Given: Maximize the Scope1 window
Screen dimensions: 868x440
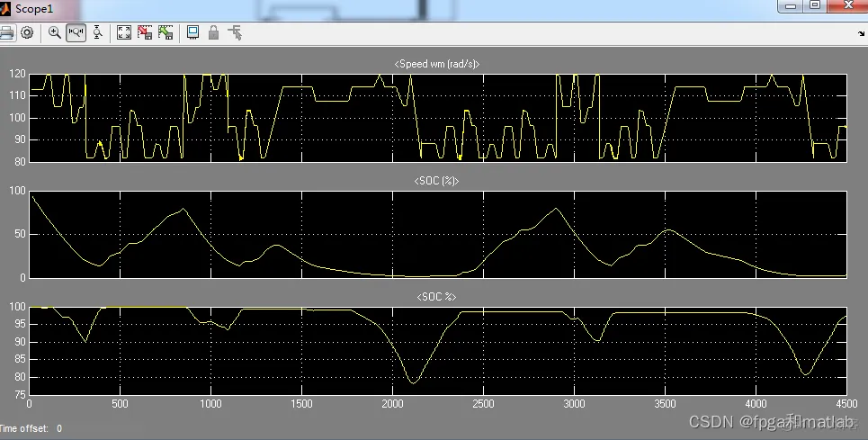Looking at the screenshot, I should point(815,6).
